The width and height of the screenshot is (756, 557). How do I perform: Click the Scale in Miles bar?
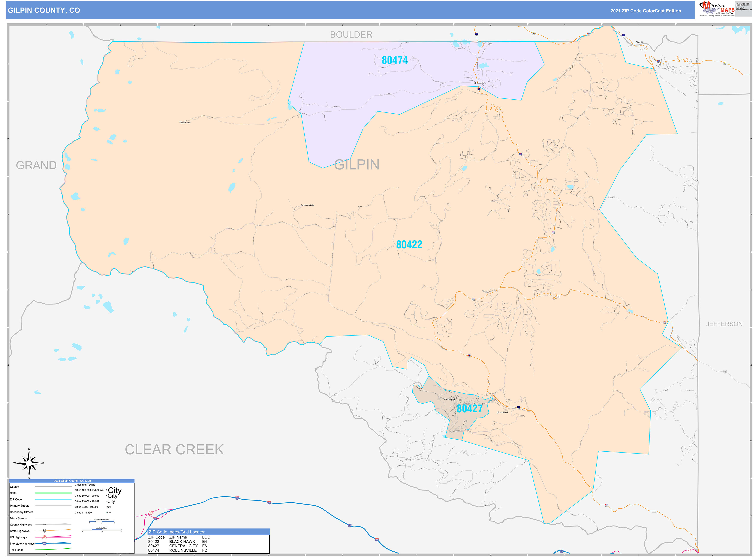coord(102,530)
